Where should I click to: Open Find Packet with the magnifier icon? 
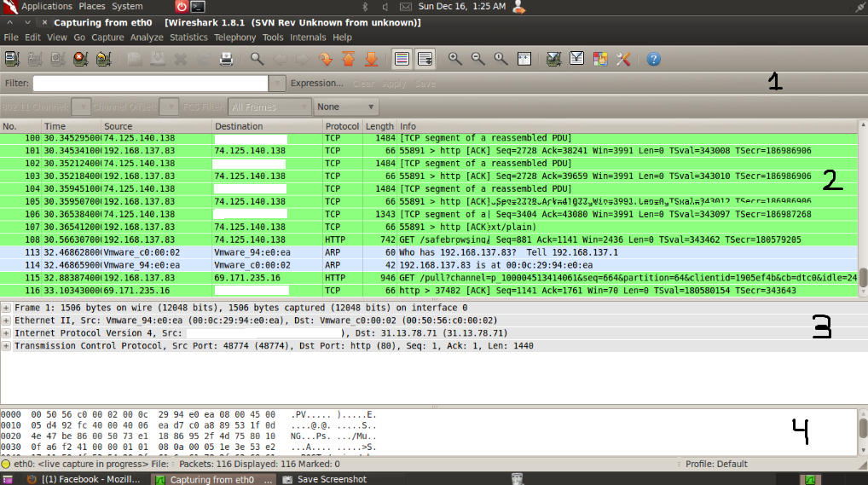coord(257,59)
